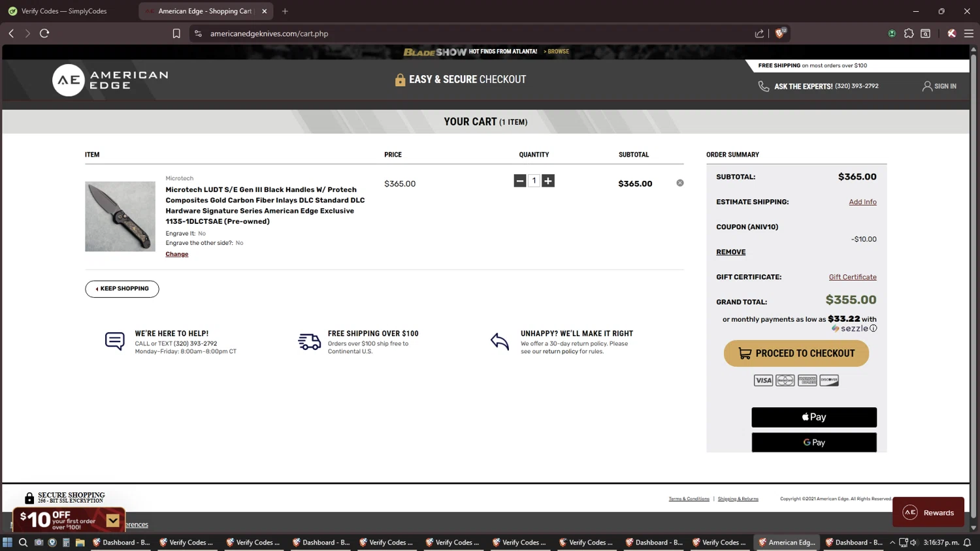The width and height of the screenshot is (980, 551).
Task: Open the American Edg... taskbar window
Action: click(x=787, y=543)
